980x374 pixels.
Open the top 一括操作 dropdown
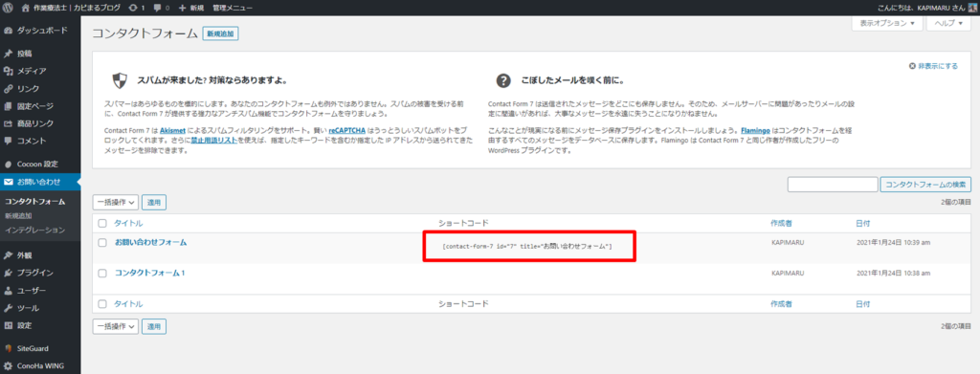(116, 202)
